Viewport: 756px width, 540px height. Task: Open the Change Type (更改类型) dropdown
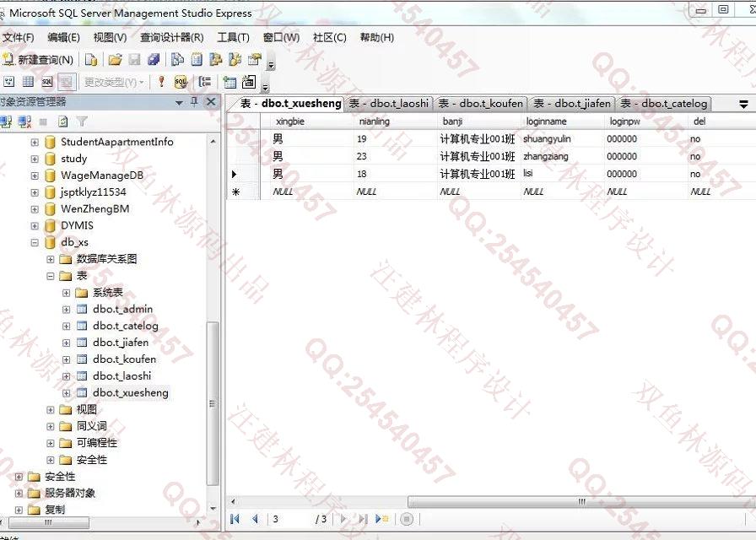click(x=114, y=83)
